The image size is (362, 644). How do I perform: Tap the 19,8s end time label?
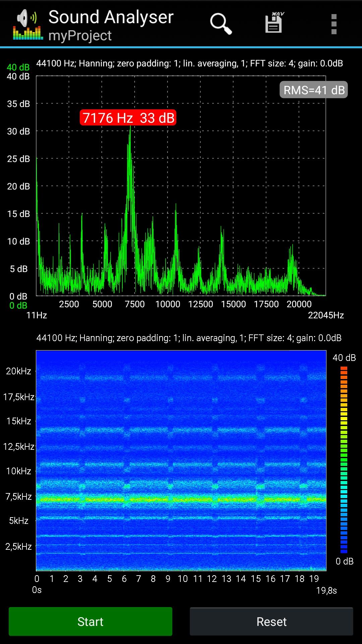[326, 590]
